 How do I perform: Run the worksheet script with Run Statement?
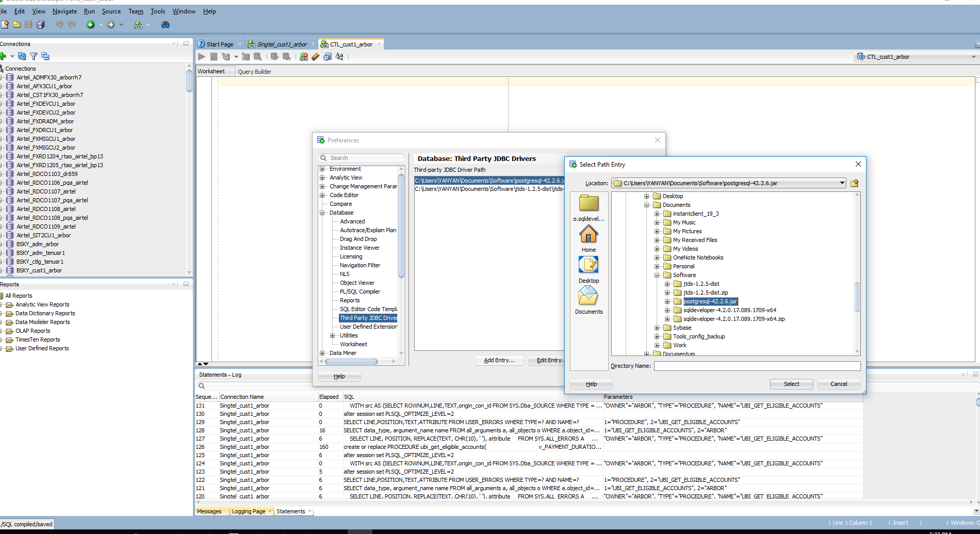(201, 57)
